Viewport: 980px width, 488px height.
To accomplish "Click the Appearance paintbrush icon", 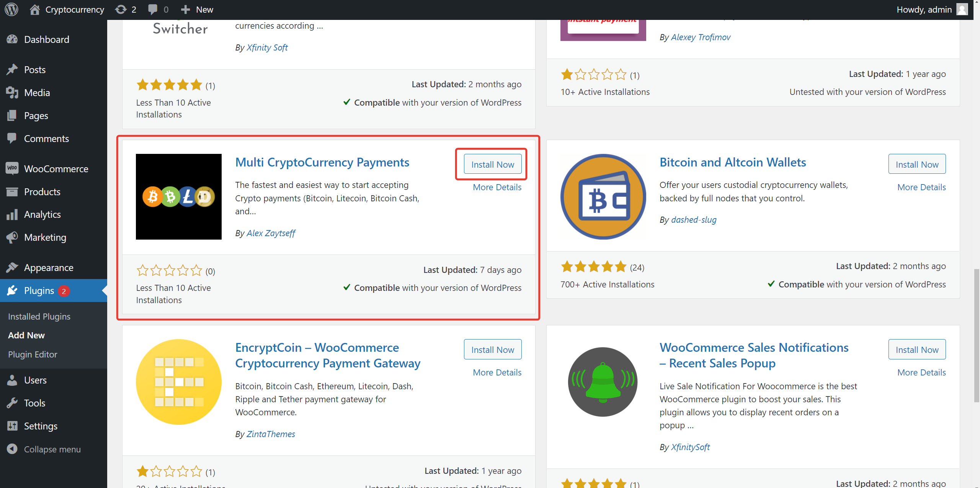I will pyautogui.click(x=12, y=268).
